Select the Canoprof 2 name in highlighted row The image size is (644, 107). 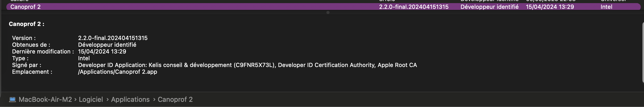click(x=25, y=7)
